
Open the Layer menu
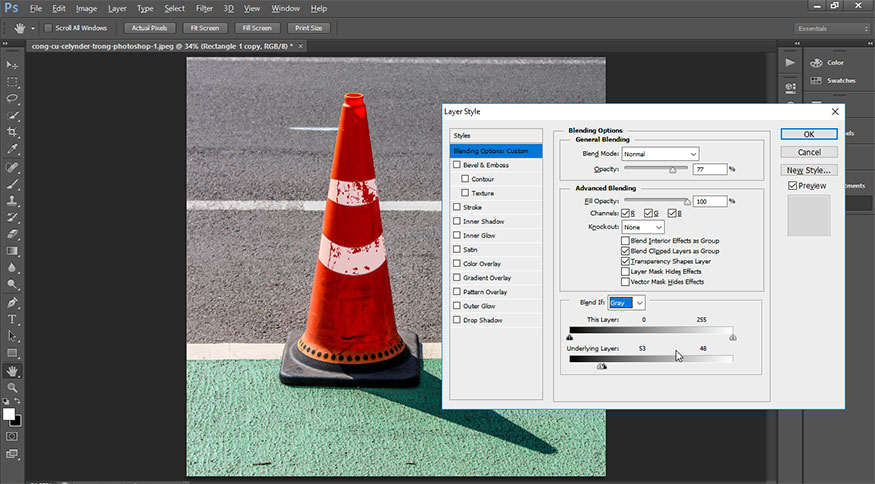coord(116,8)
